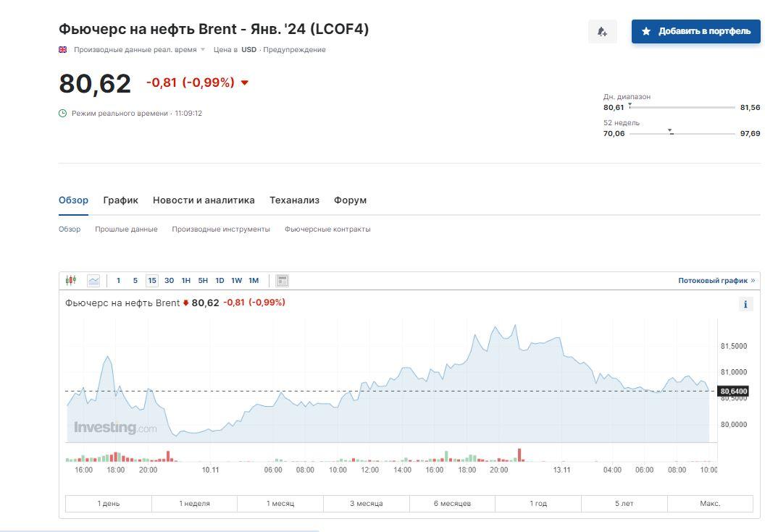Open Прошлые данные sub-tab
The width and height of the screenshot is (765, 532).
(126, 229)
